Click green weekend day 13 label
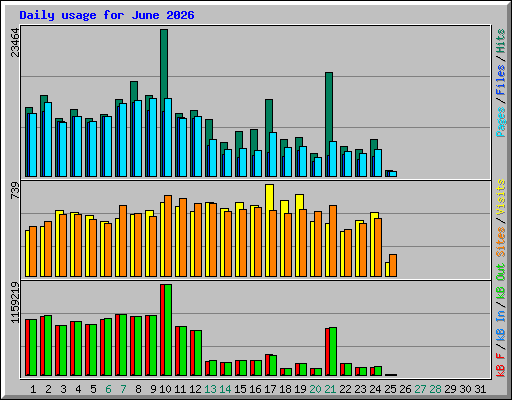 tap(210, 389)
